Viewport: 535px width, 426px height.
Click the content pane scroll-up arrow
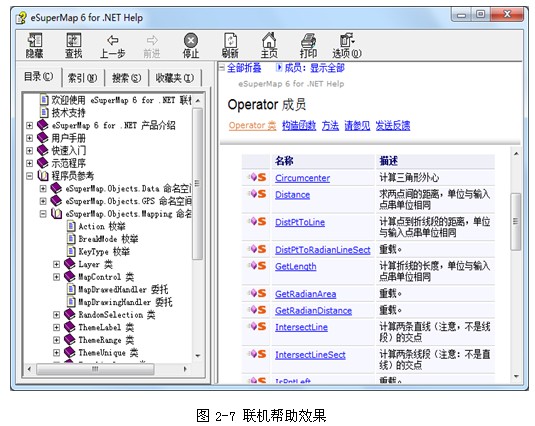click(516, 153)
